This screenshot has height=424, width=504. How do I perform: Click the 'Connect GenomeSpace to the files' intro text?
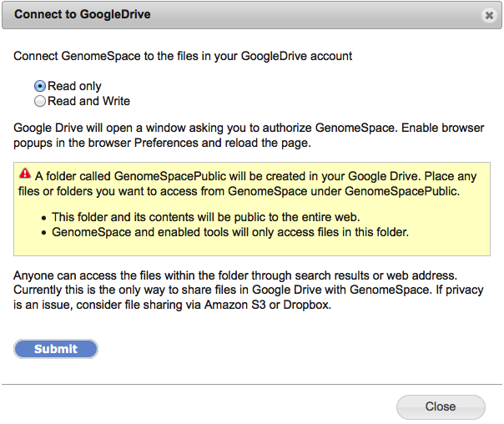[x=183, y=56]
